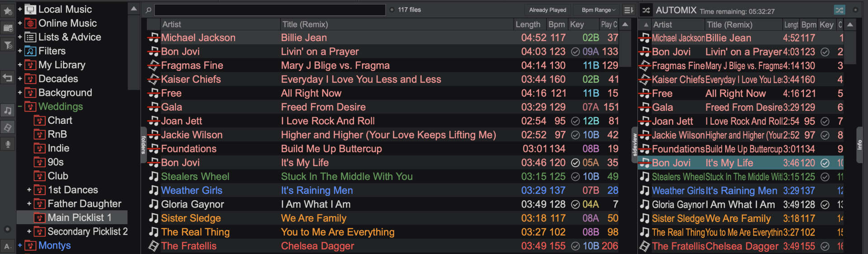The image size is (868, 254).
Task: Click the Automix Artist column header
Action: coord(678,25)
